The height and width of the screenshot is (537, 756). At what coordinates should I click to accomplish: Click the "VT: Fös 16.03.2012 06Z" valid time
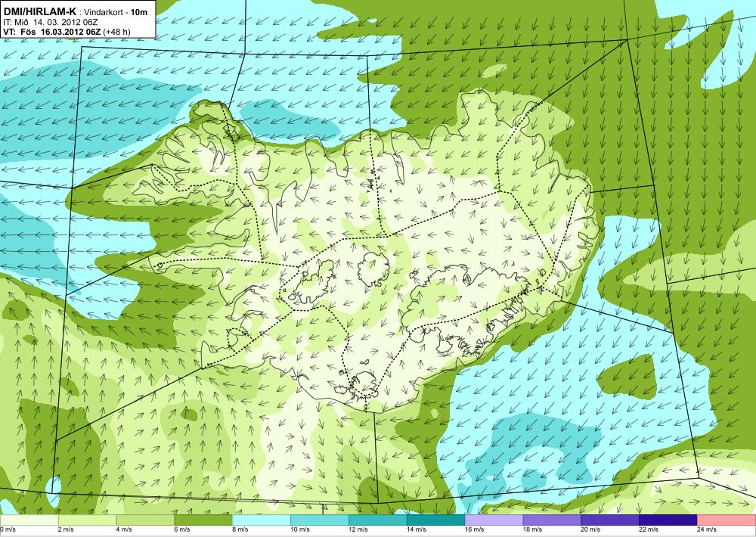click(x=52, y=32)
